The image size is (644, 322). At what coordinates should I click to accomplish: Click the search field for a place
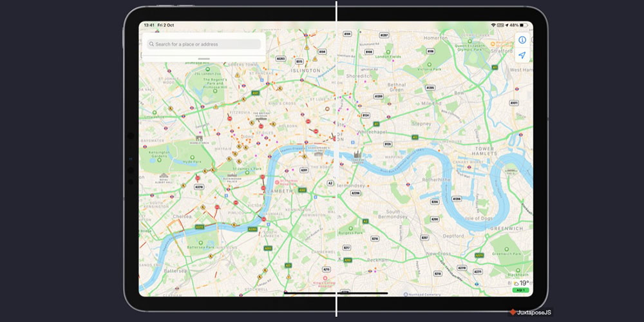click(x=205, y=44)
